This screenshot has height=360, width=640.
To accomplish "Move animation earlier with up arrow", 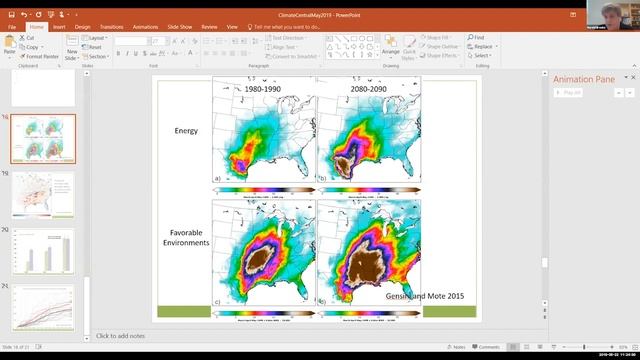I will [x=619, y=93].
